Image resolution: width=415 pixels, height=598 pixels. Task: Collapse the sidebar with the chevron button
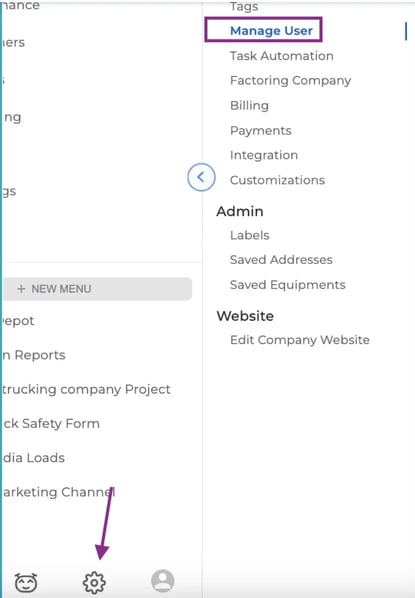pos(201,177)
